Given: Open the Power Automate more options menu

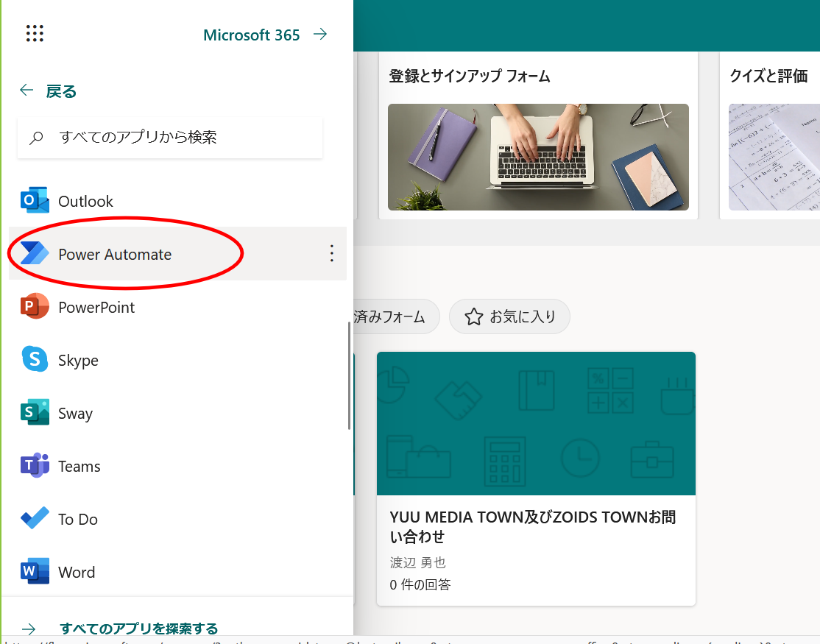Looking at the screenshot, I should tap(331, 253).
